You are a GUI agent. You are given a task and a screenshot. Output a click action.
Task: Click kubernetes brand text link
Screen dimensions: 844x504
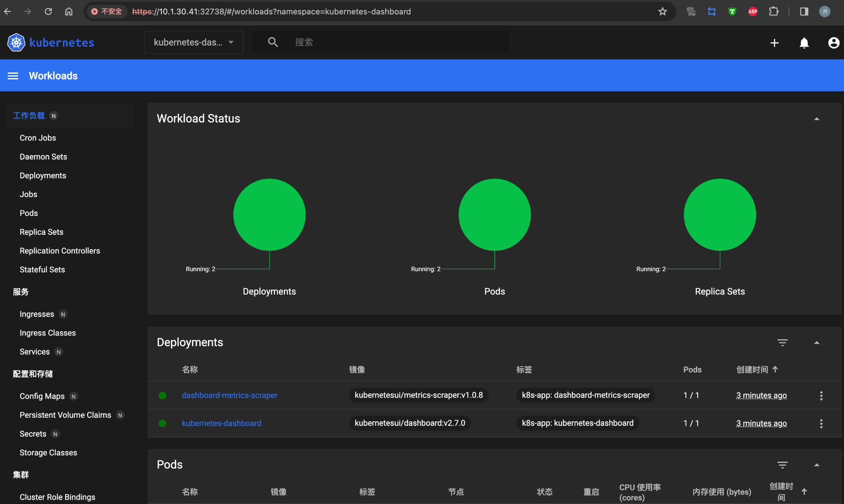[x=62, y=43]
